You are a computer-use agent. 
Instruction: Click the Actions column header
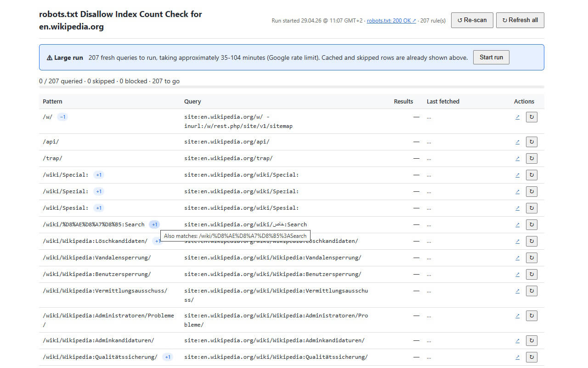[524, 101]
